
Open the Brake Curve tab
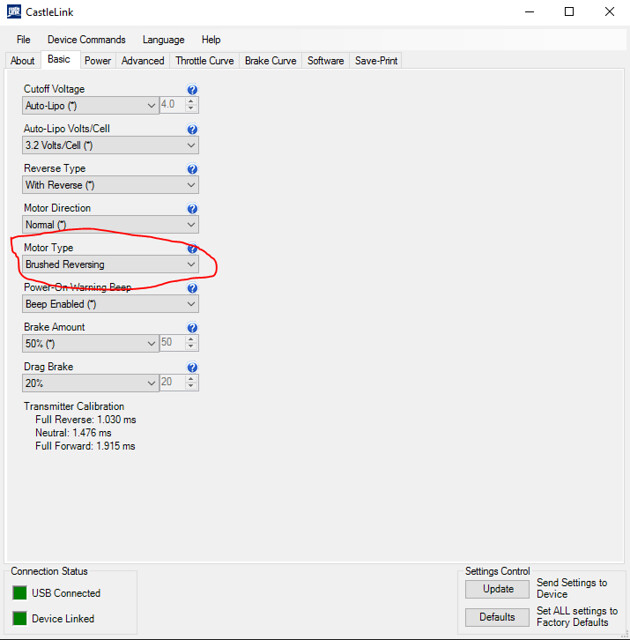point(271,60)
